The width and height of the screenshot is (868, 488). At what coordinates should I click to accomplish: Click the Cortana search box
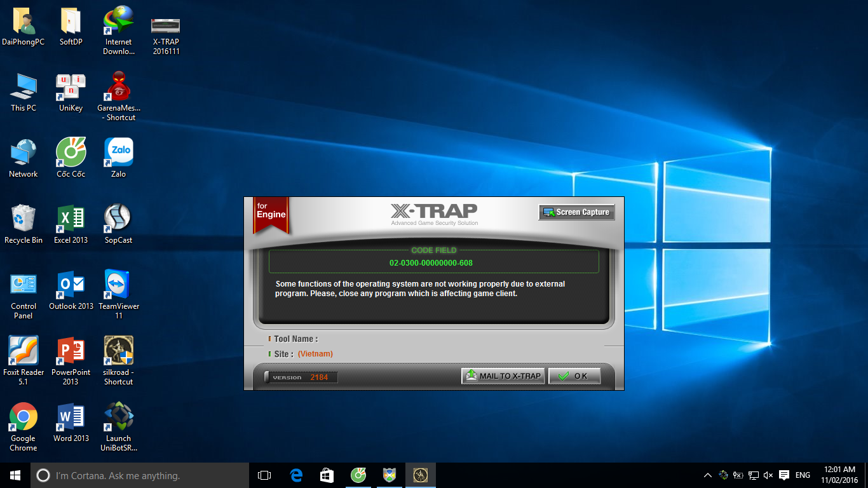coord(140,475)
